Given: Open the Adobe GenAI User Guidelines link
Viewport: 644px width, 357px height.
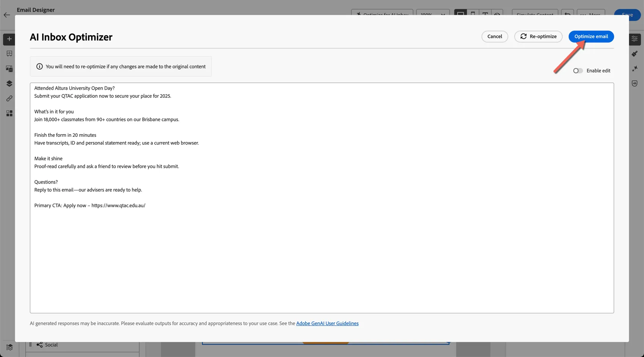Looking at the screenshot, I should (327, 323).
